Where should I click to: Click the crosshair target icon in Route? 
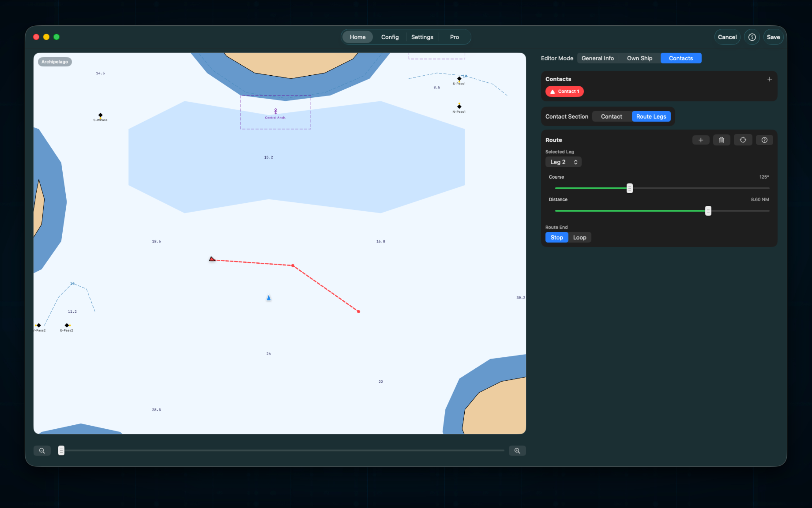pyautogui.click(x=743, y=140)
